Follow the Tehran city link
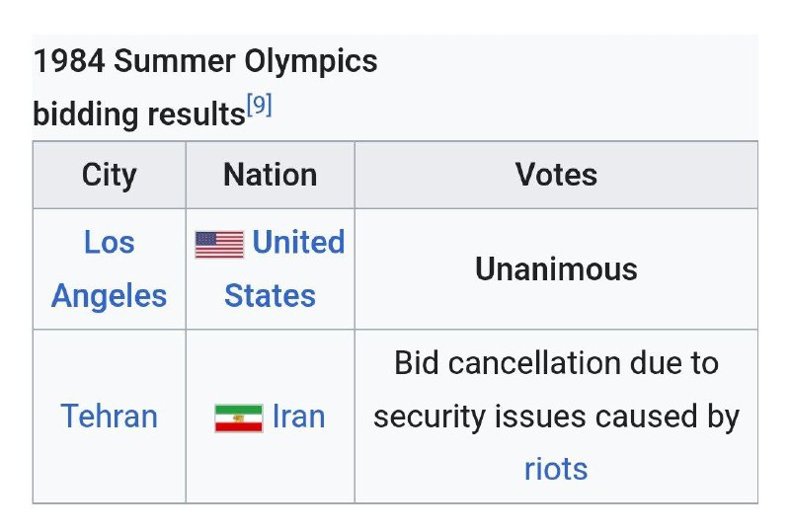 [x=109, y=417]
